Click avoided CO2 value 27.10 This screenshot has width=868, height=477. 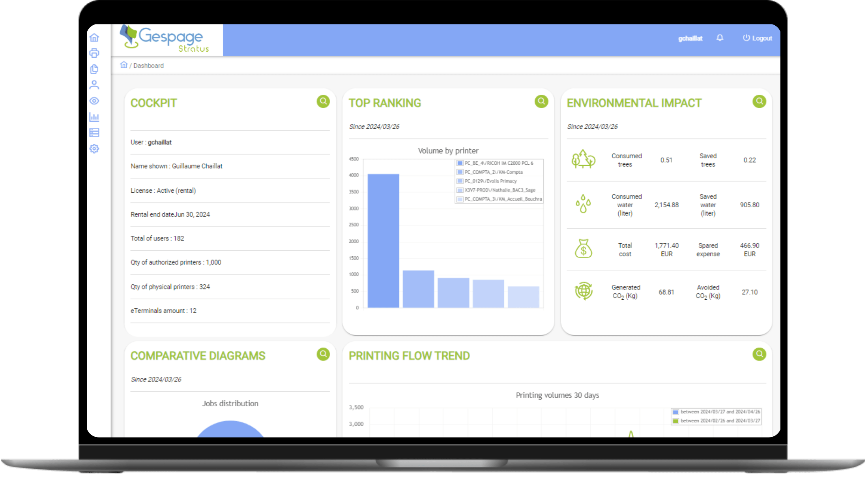(x=750, y=293)
